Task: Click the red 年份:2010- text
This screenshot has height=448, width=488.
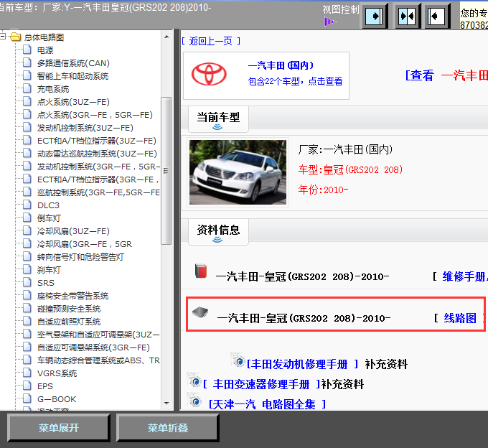Action: click(323, 190)
